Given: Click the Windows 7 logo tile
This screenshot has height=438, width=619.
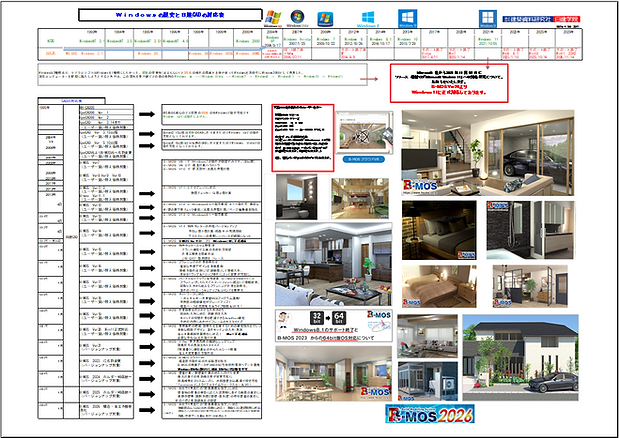Looking at the screenshot, I should (x=325, y=19).
